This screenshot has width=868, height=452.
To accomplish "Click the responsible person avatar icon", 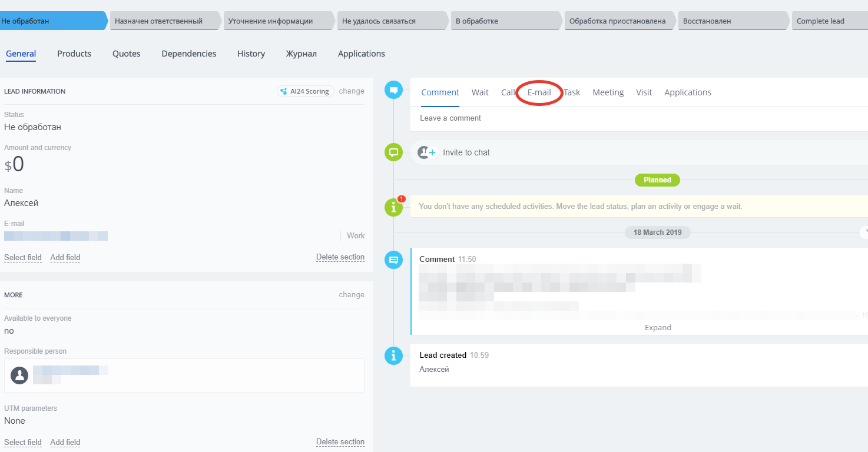I will pos(19,375).
